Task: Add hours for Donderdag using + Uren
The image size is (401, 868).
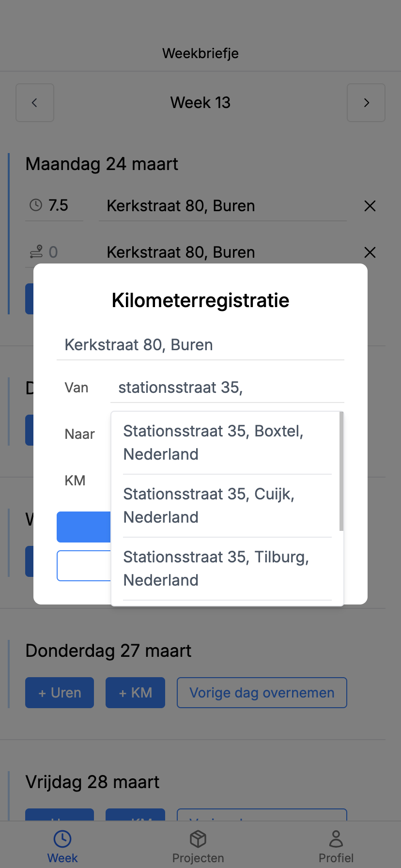Action: coord(59,692)
